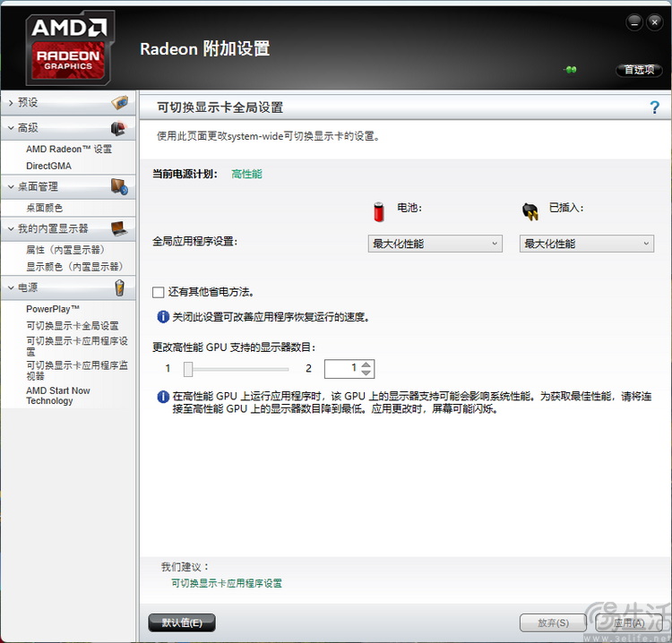
Task: Click the battery icon beside 电源 section
Action: pos(119,287)
